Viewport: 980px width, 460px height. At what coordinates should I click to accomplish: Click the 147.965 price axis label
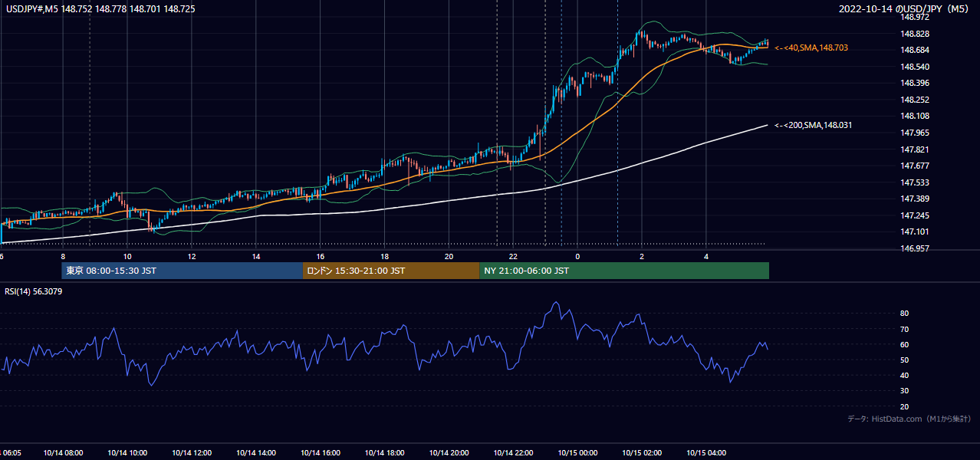click(x=913, y=133)
